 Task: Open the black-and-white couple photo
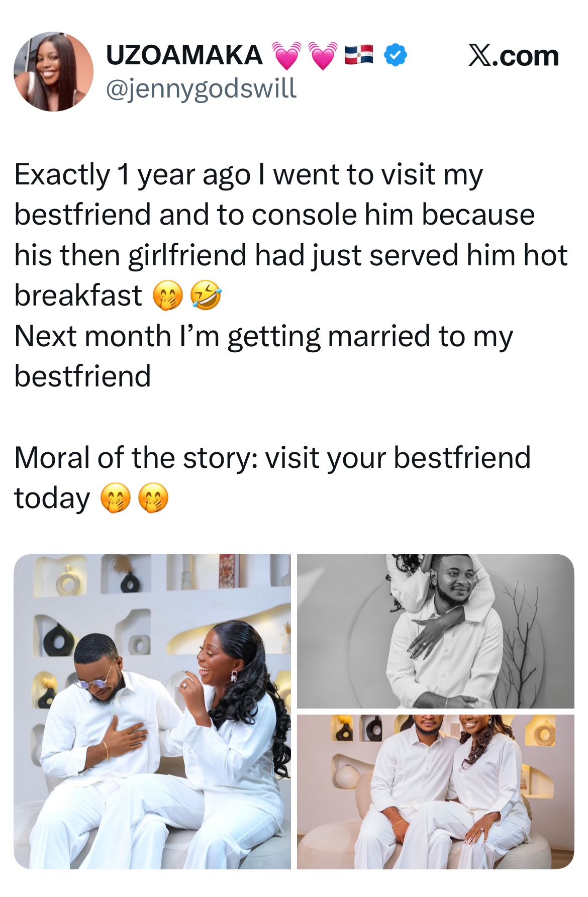tap(435, 631)
